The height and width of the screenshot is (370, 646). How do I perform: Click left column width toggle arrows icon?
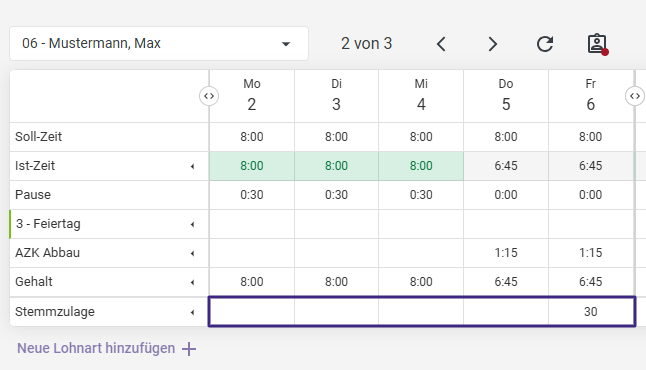point(209,96)
